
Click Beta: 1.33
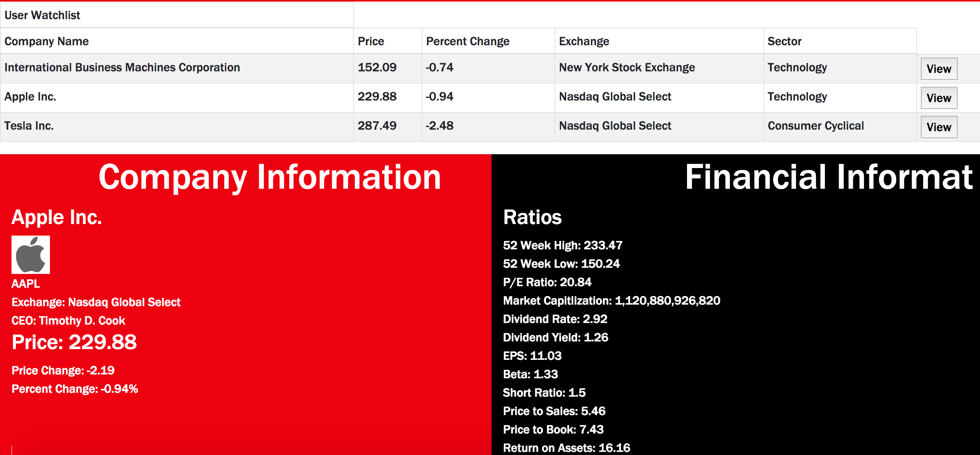pyautogui.click(x=530, y=374)
